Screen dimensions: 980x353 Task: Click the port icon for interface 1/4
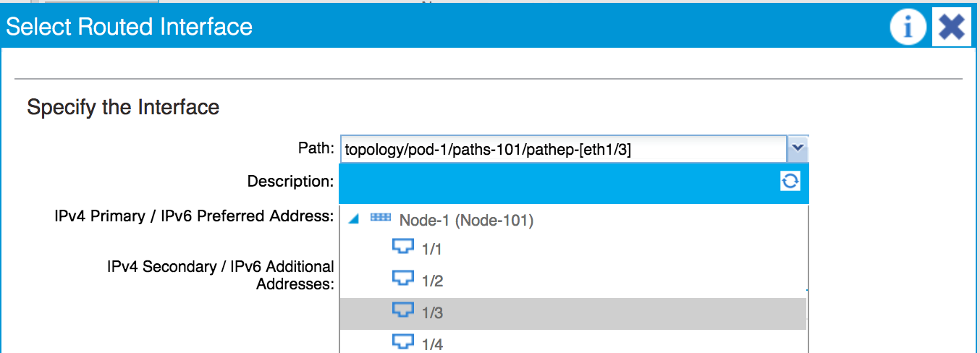tap(402, 342)
